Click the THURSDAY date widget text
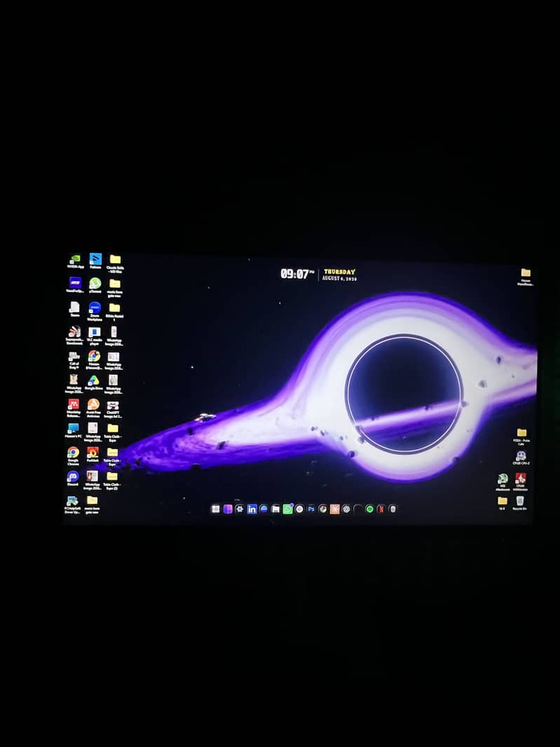This screenshot has width=560, height=747. coord(339,272)
